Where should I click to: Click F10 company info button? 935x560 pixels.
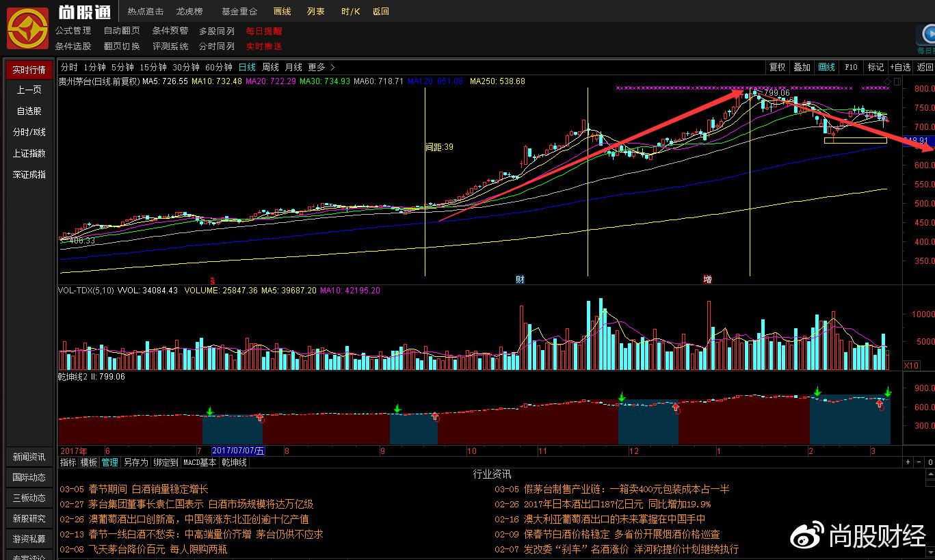point(851,67)
